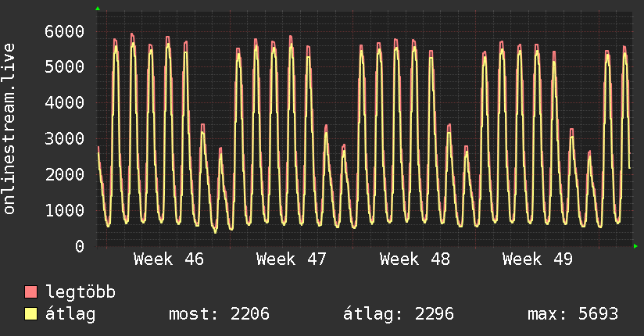Click the 4000 y-axis tick label

(63, 103)
